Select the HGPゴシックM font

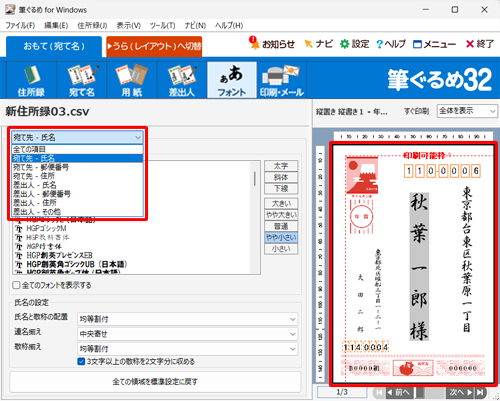46,228
